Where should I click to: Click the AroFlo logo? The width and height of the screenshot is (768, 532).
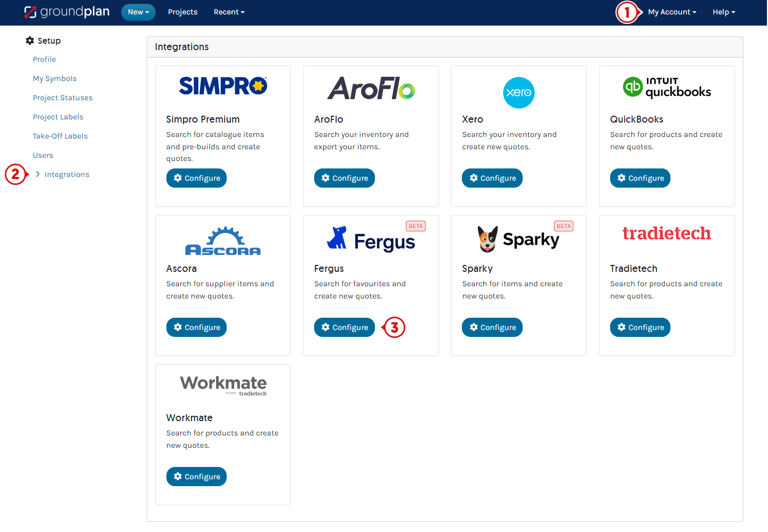(x=371, y=88)
